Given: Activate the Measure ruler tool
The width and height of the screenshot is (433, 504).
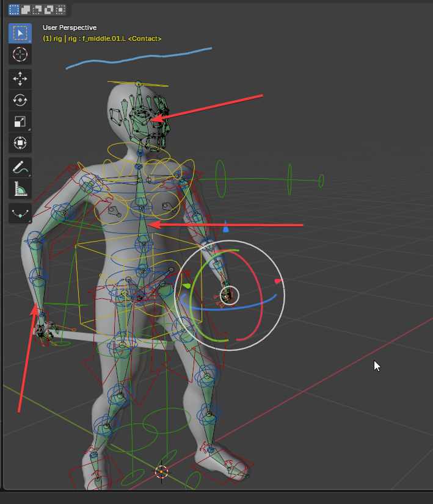Looking at the screenshot, I should point(20,189).
